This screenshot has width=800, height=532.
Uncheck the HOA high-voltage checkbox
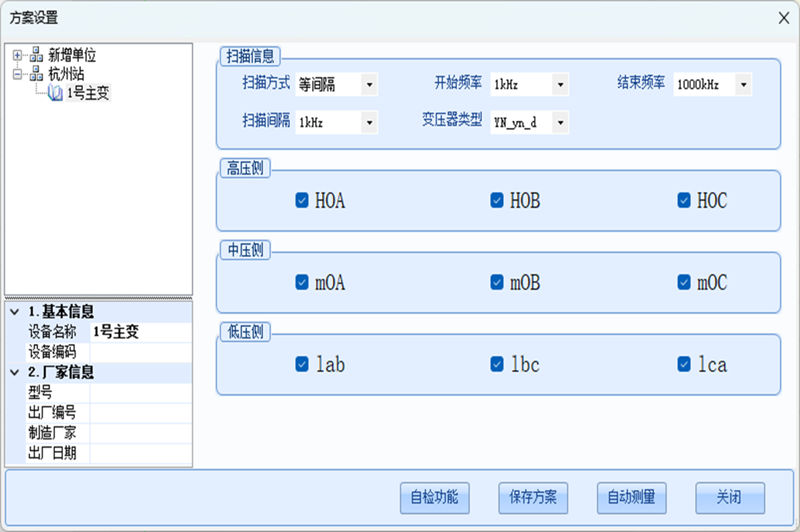tap(302, 200)
